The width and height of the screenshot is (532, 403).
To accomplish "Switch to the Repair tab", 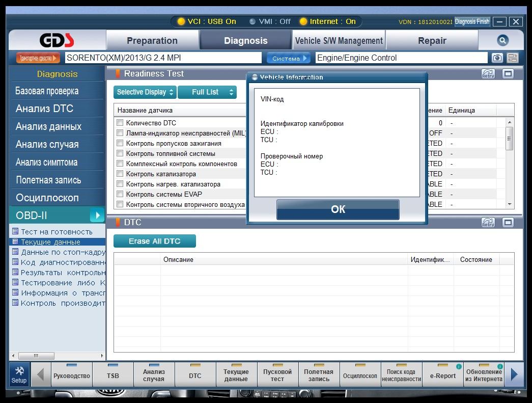I will pos(432,40).
